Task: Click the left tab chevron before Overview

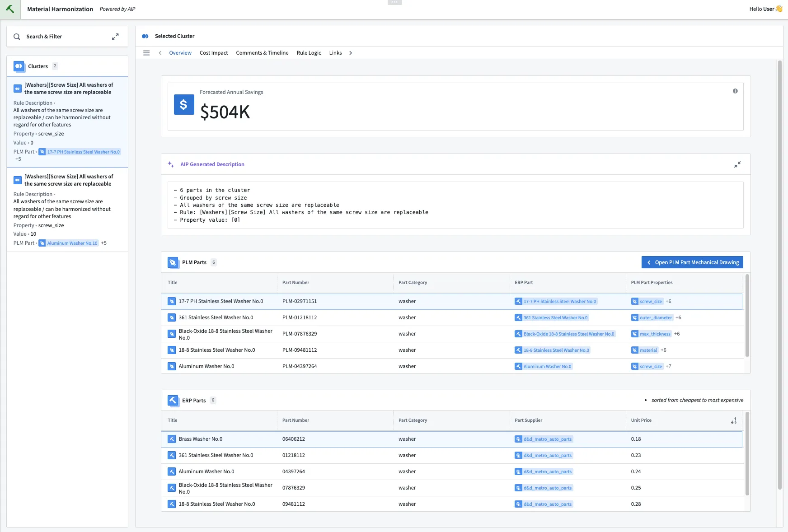Action: pos(160,53)
